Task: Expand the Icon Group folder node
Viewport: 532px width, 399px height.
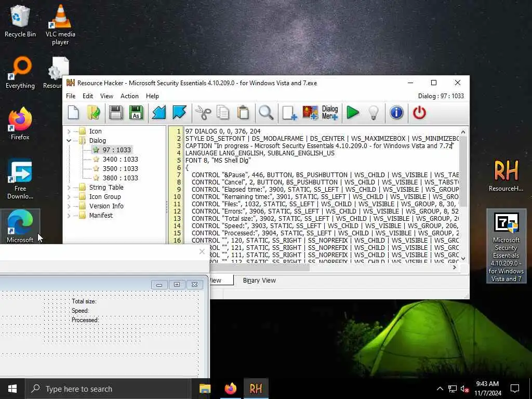Action: pos(69,197)
